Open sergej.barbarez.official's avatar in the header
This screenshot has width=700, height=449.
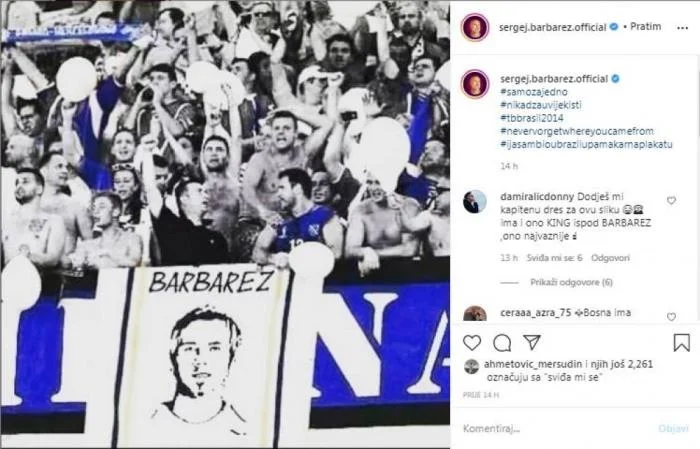(474, 27)
